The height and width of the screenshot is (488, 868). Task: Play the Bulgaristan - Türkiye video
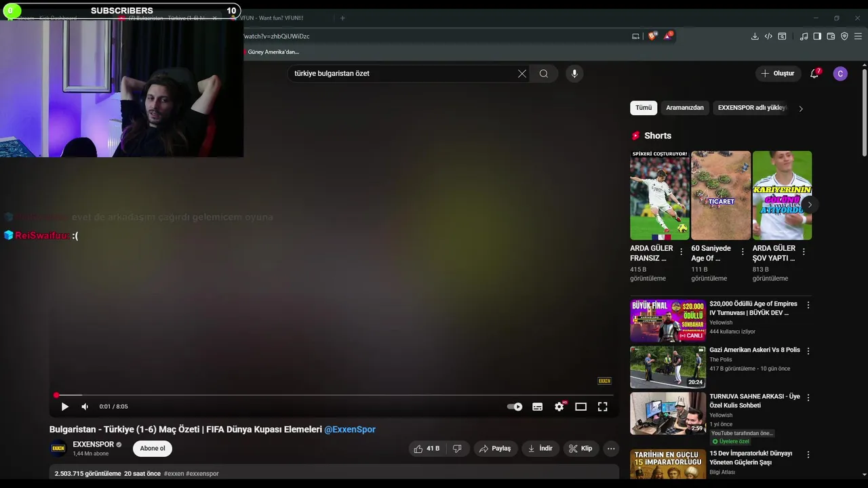(x=64, y=407)
